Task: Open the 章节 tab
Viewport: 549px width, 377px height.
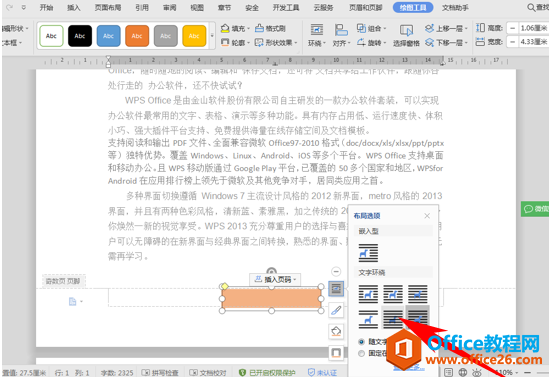Action: tap(224, 7)
